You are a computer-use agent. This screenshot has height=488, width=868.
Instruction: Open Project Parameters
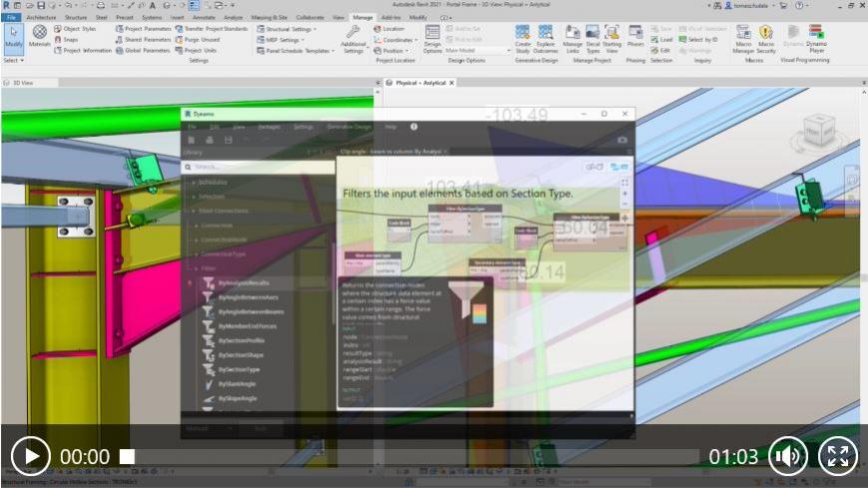click(x=144, y=29)
